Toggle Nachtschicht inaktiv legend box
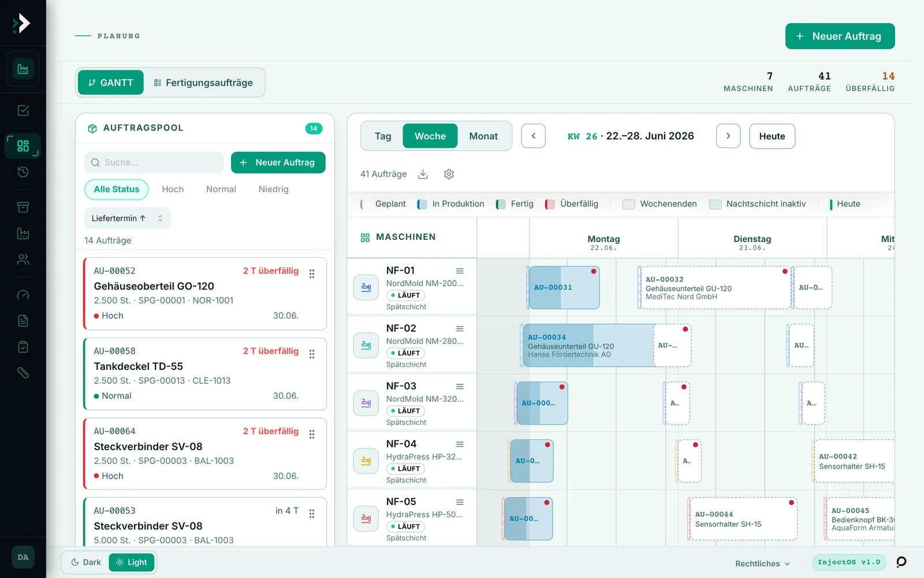This screenshot has width=924, height=578. [715, 204]
